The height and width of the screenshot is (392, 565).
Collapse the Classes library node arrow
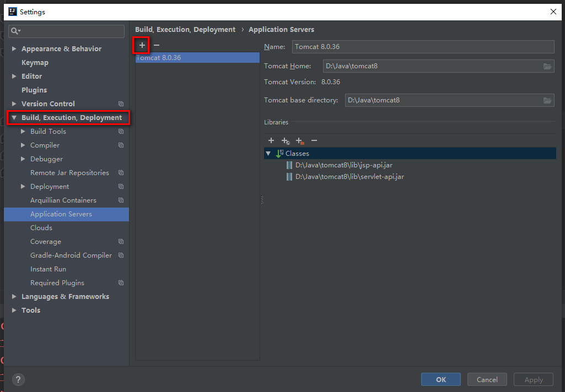(268, 154)
